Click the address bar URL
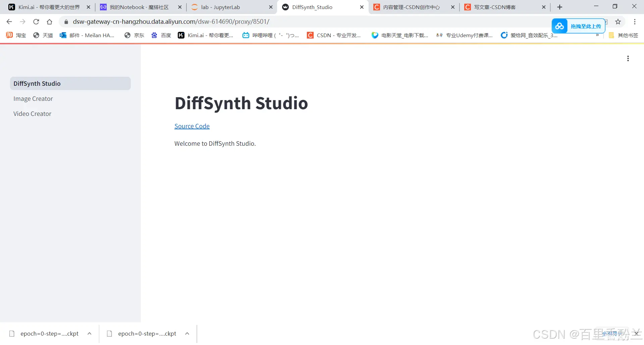The image size is (644, 345). click(x=171, y=22)
